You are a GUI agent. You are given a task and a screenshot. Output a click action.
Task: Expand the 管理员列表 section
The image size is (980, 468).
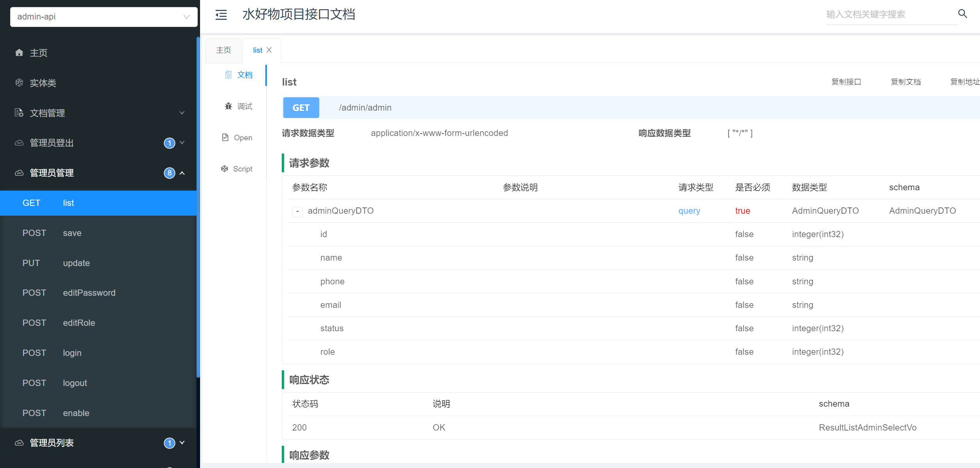182,443
